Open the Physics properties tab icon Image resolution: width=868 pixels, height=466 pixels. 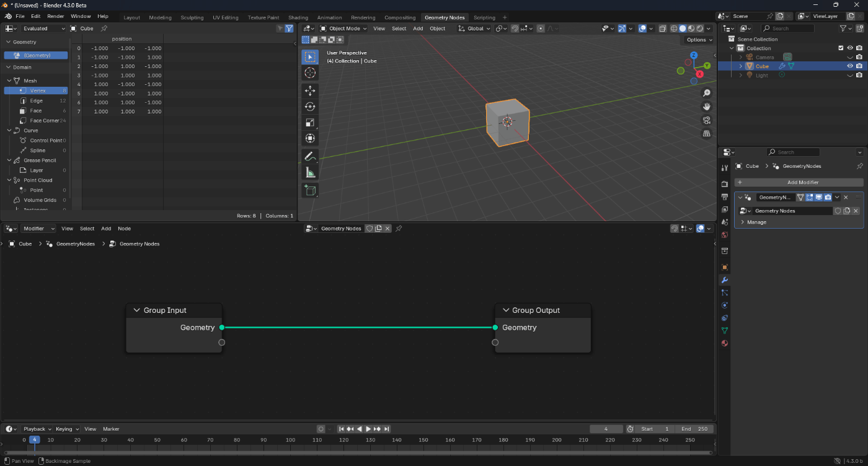[724, 306]
